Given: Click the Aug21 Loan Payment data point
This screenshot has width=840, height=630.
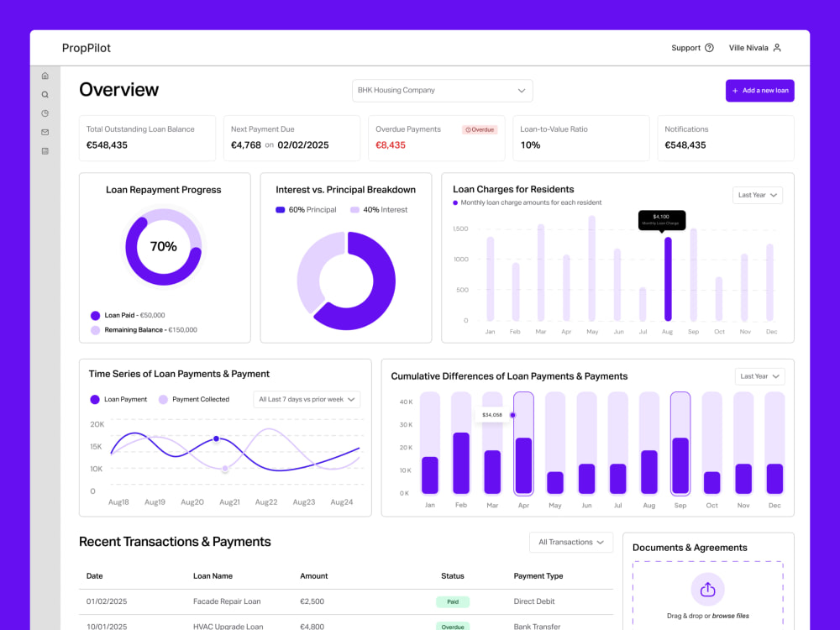Looking at the screenshot, I should [217, 438].
